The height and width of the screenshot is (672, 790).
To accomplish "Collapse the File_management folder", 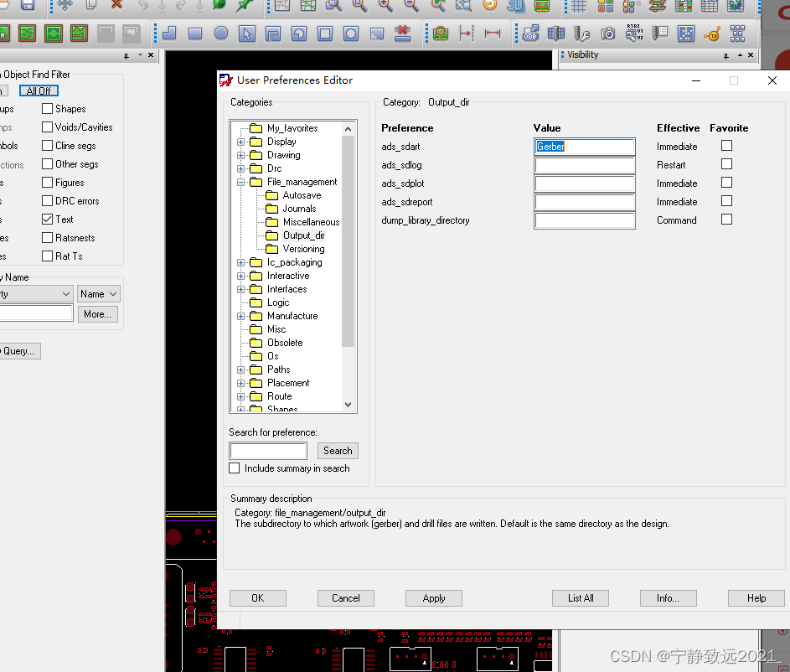I will tap(241, 182).
